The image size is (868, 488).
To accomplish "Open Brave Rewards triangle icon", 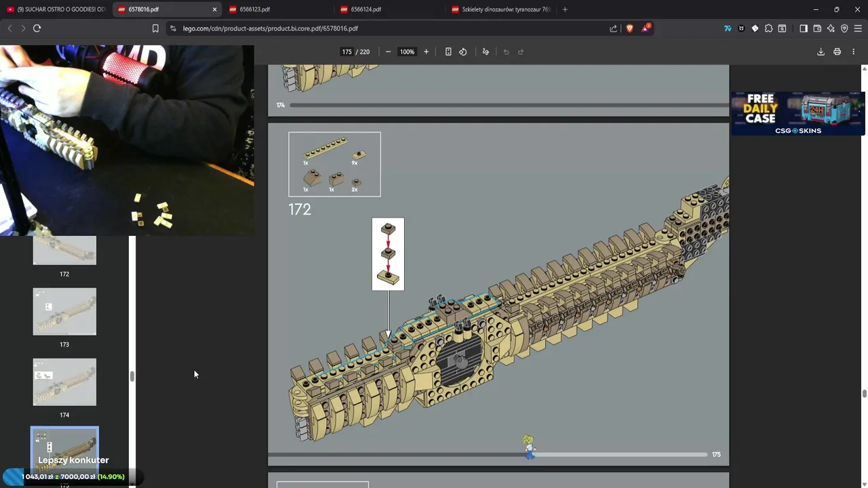I will 646,28.
